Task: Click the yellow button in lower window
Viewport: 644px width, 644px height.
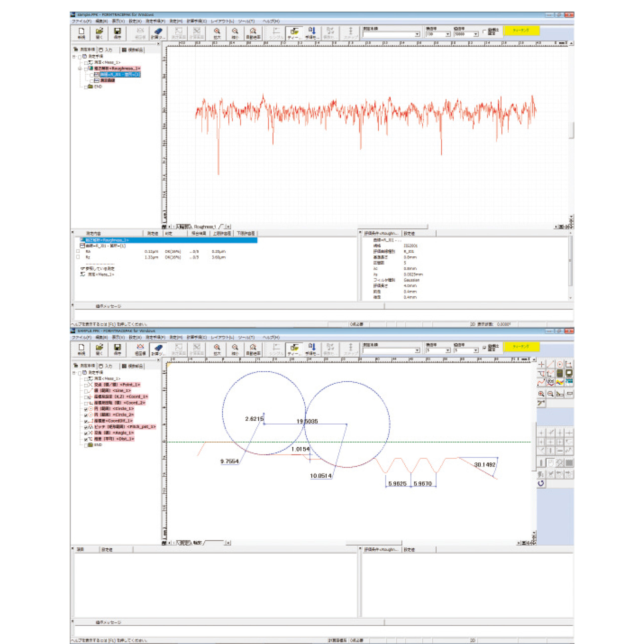Action: click(521, 347)
